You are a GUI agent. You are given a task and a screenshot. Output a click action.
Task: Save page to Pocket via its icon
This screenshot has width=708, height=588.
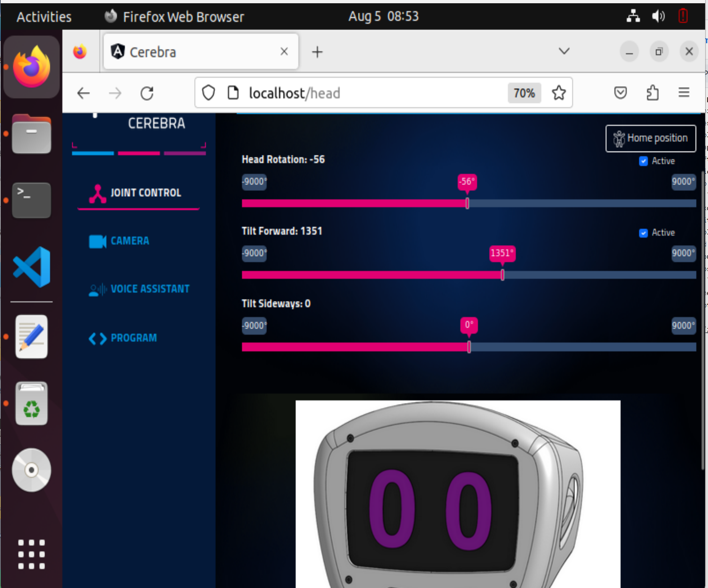pos(620,93)
